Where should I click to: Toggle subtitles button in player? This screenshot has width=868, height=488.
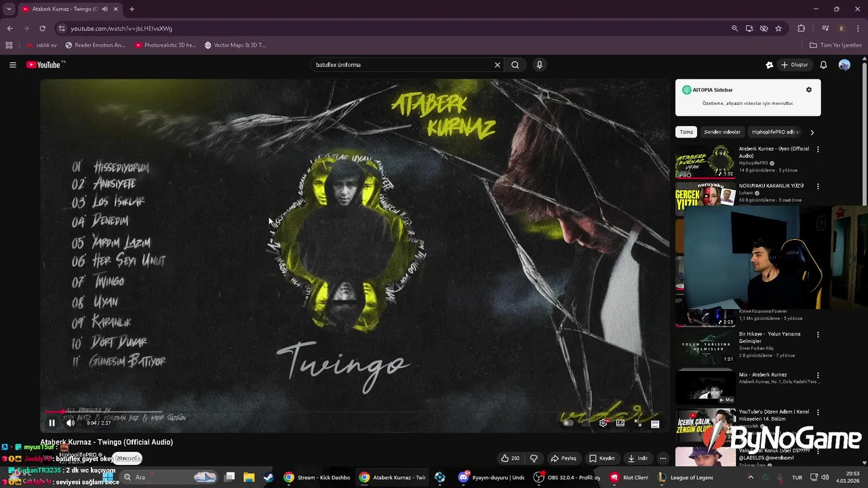pos(586,423)
